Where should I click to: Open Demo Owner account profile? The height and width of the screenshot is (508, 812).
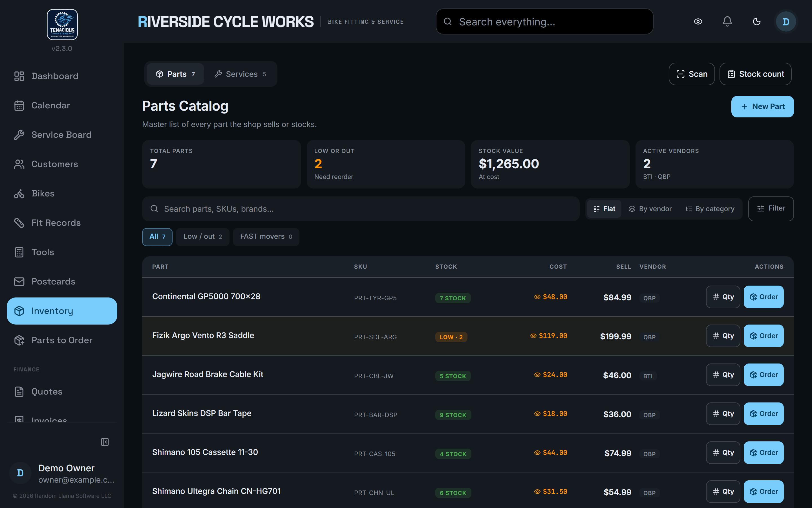click(62, 473)
